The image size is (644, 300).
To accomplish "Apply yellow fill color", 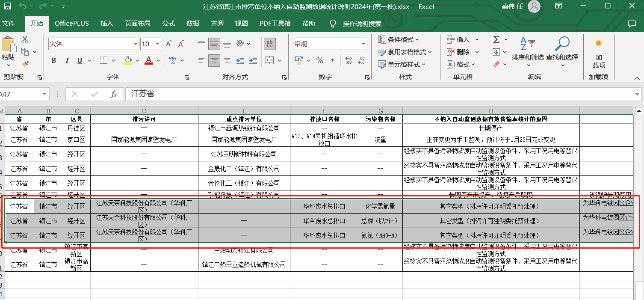I will (x=128, y=60).
